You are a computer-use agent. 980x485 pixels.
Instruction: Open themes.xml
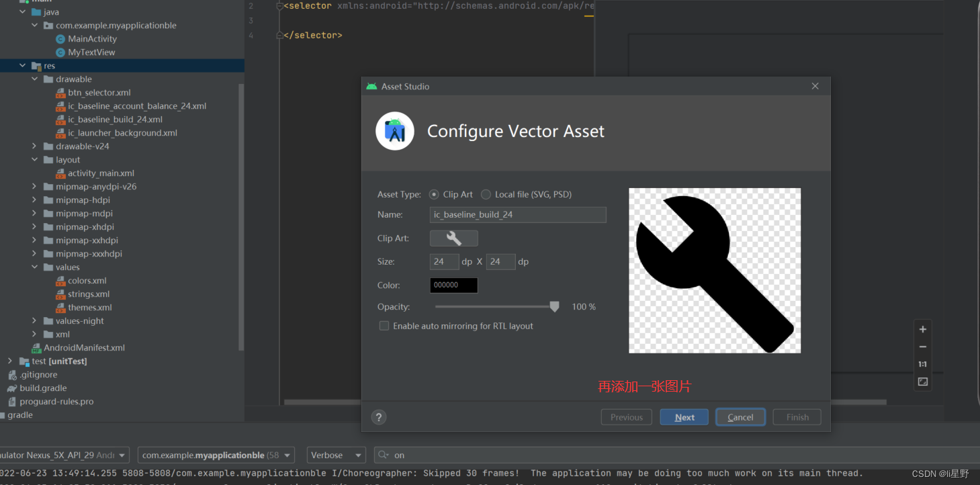point(89,308)
